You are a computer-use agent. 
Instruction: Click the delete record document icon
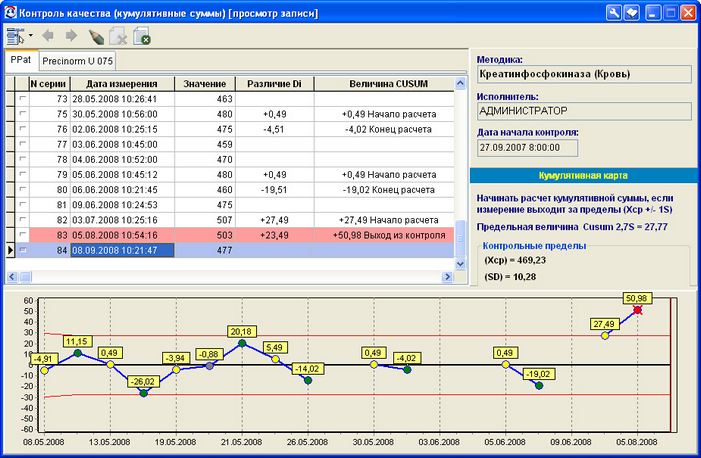(x=118, y=37)
